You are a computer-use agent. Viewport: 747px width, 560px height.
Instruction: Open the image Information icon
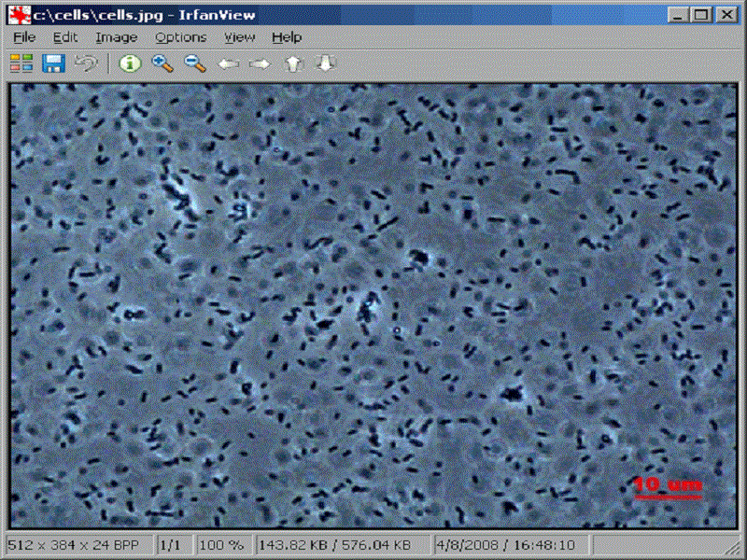pyautogui.click(x=131, y=63)
